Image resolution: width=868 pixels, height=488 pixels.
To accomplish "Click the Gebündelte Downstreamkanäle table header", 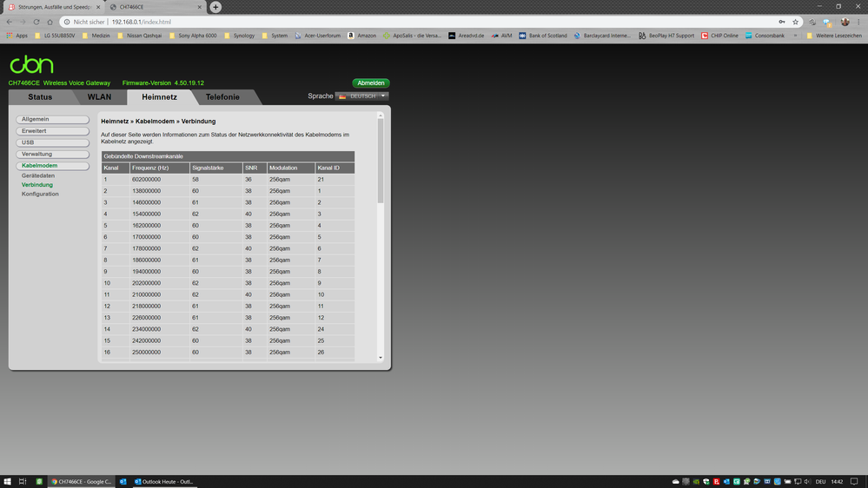I will click(x=228, y=156).
